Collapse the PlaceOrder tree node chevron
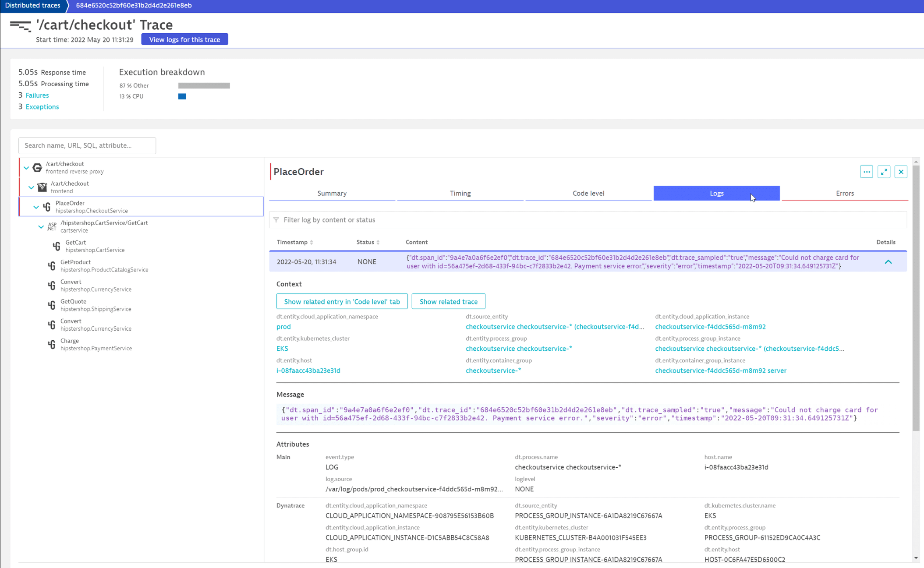 tap(36, 207)
